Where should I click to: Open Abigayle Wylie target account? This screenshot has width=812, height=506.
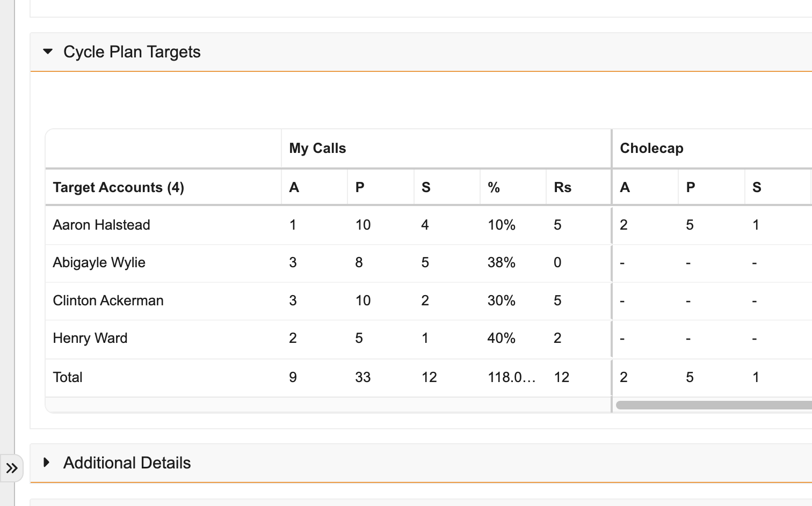(x=99, y=262)
